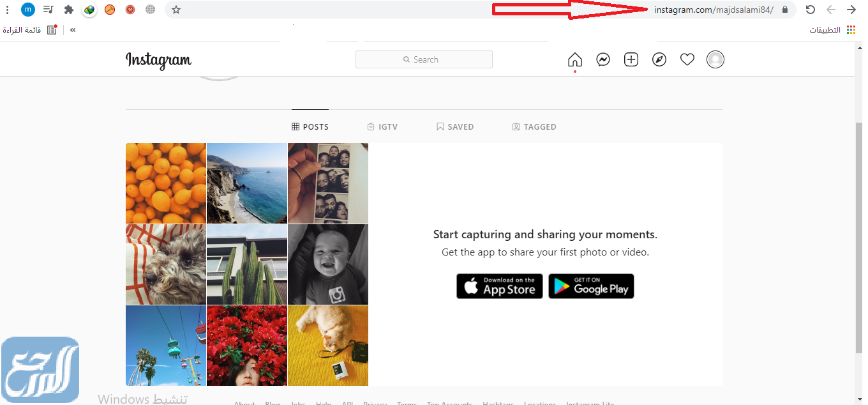Image resolution: width=868 pixels, height=405 pixels.
Task: Open the activity heart icon
Action: point(687,59)
